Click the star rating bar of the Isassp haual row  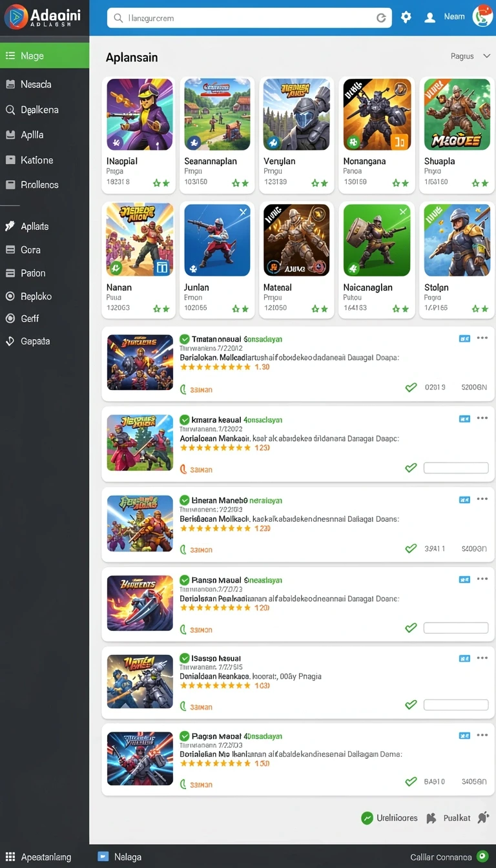[x=215, y=686]
